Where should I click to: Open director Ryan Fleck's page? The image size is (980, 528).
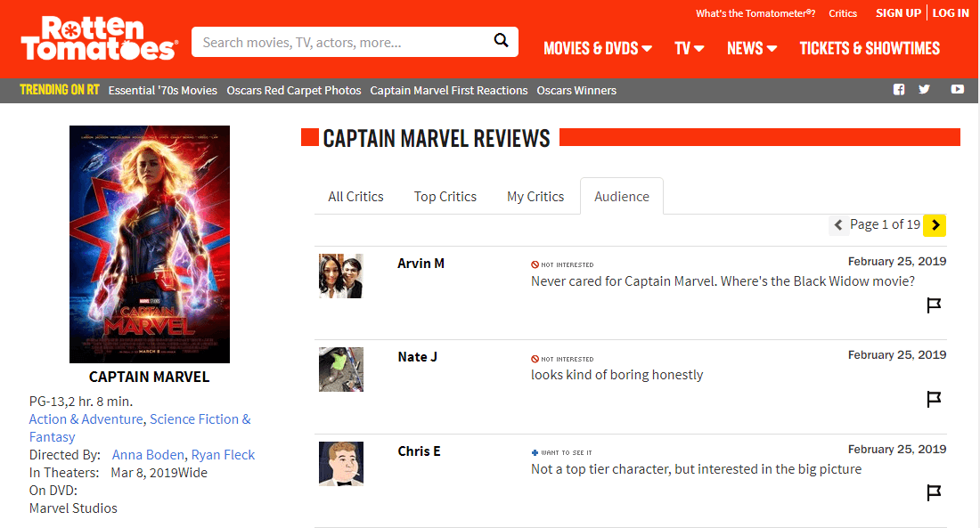pyautogui.click(x=223, y=455)
